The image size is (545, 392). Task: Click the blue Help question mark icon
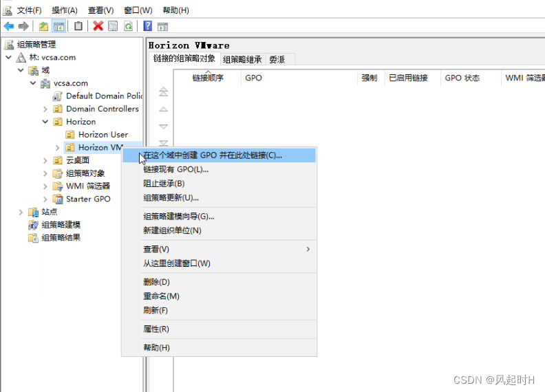coord(148,26)
